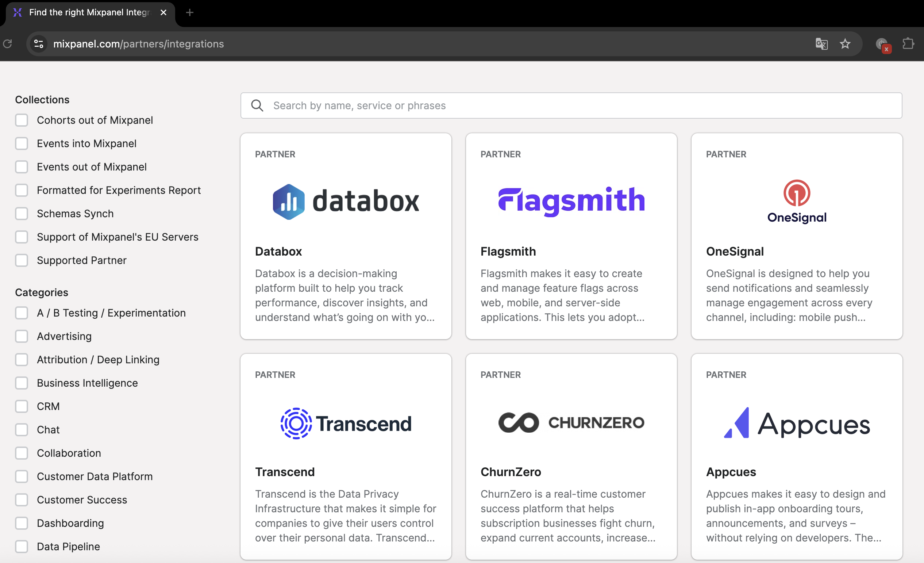924x563 pixels.
Task: Tick the Business Intelligence checkbox
Action: tap(22, 383)
